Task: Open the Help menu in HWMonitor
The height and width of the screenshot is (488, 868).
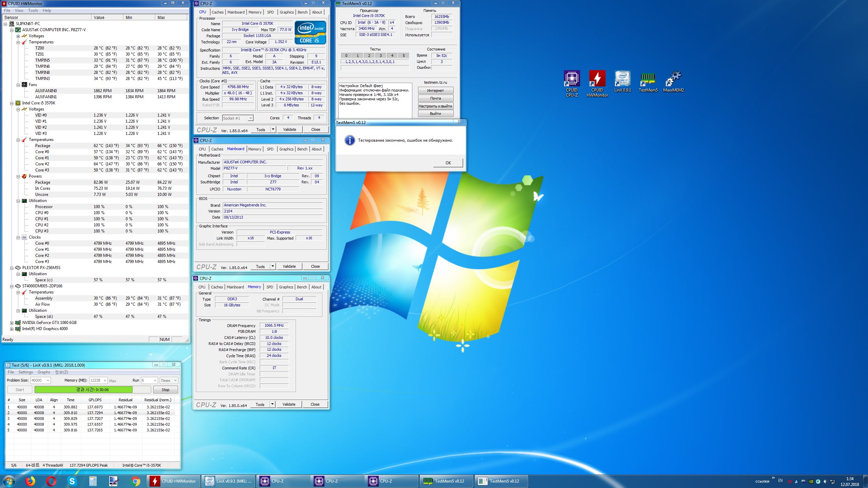Action: (x=47, y=11)
